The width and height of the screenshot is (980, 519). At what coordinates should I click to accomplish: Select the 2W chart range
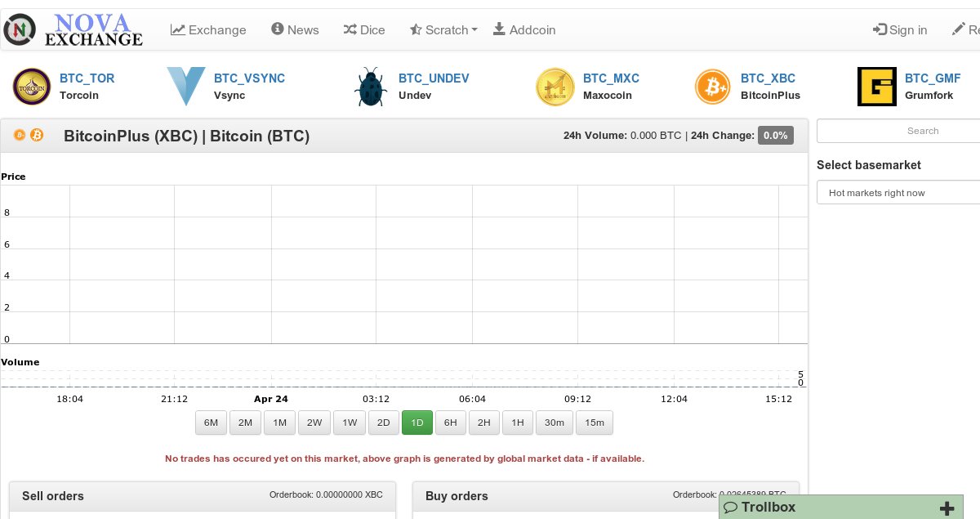coord(314,423)
